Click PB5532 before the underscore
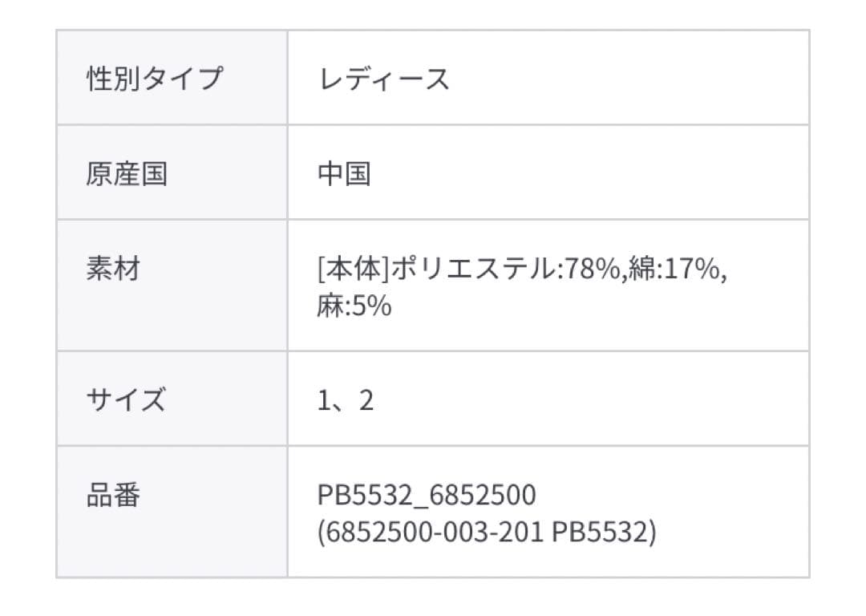The height and width of the screenshot is (616, 866). pos(368,495)
